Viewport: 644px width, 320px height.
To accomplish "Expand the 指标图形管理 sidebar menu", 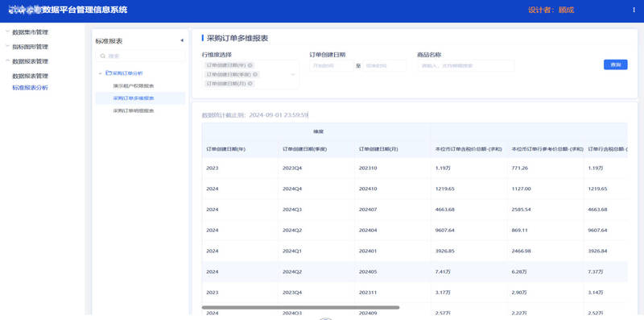I will 7,47.
